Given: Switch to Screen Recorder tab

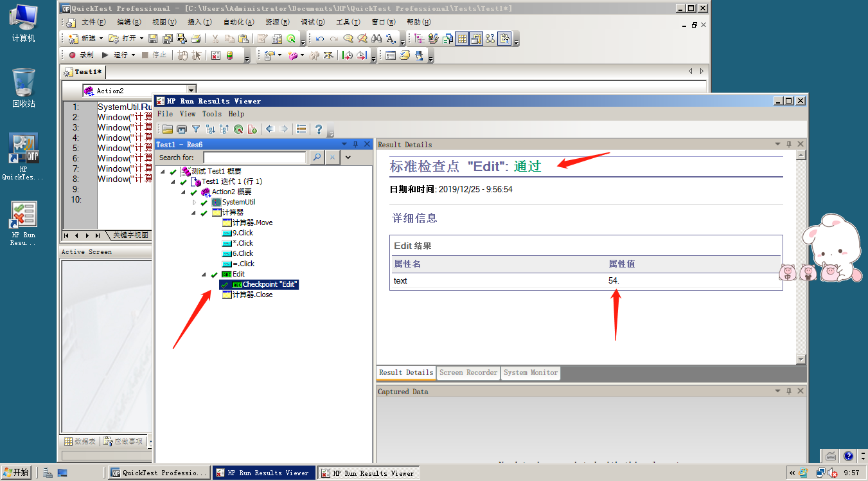Looking at the screenshot, I should pyautogui.click(x=468, y=372).
